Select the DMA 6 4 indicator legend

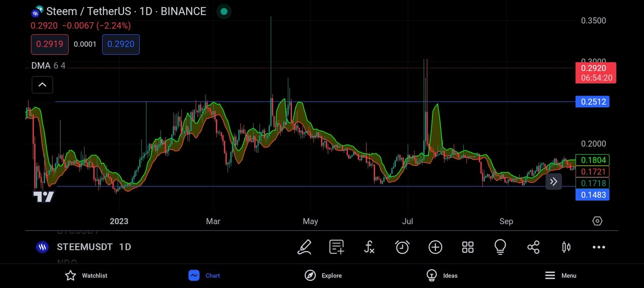(x=48, y=65)
